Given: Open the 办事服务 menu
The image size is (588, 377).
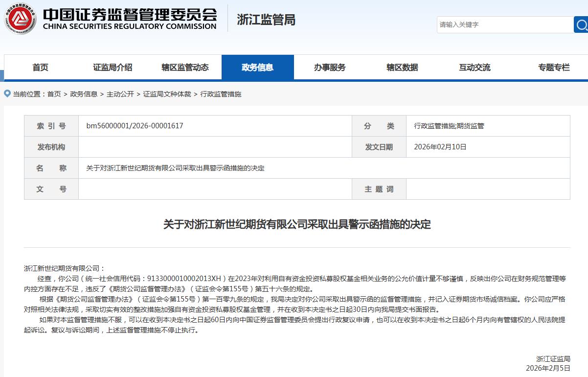Looking at the screenshot, I should (330, 68).
